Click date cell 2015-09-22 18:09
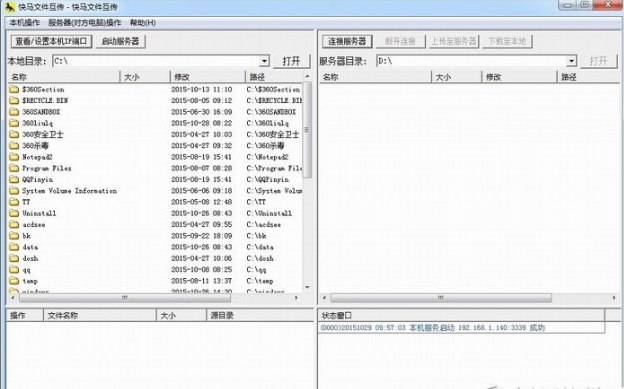Screen dimensions: 624x389 point(202,236)
